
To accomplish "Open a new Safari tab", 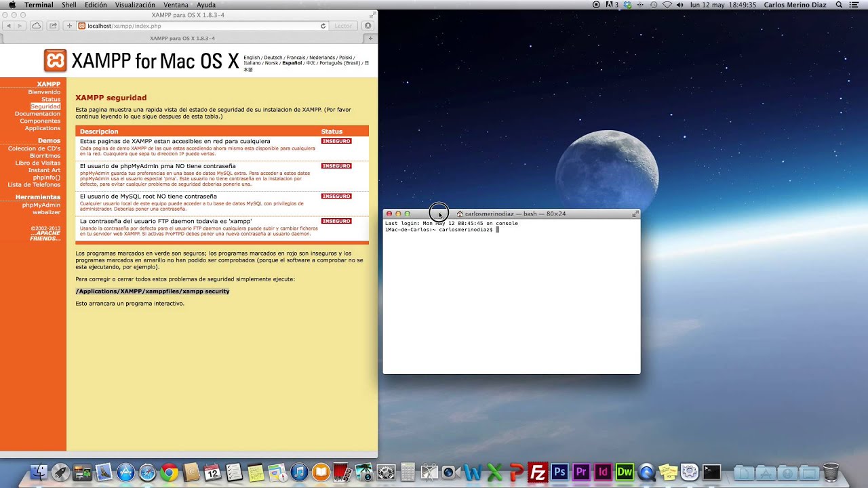I will tap(370, 38).
